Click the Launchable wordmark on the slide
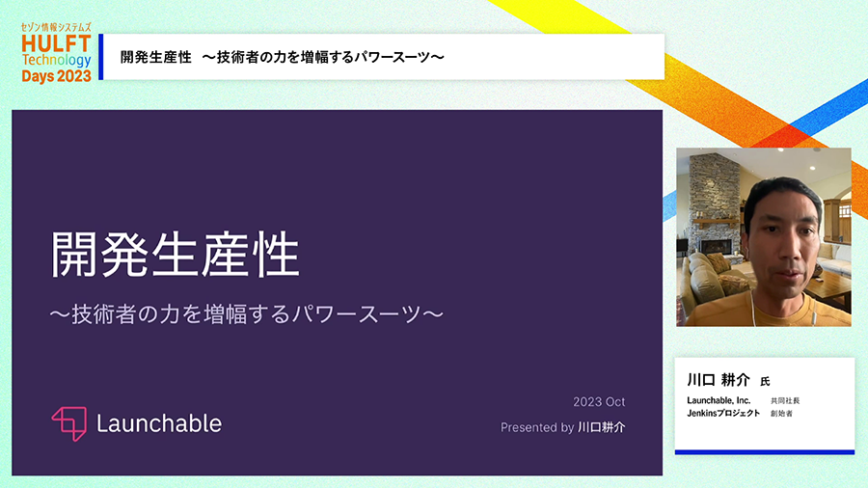This screenshot has height=488, width=868. click(x=159, y=423)
